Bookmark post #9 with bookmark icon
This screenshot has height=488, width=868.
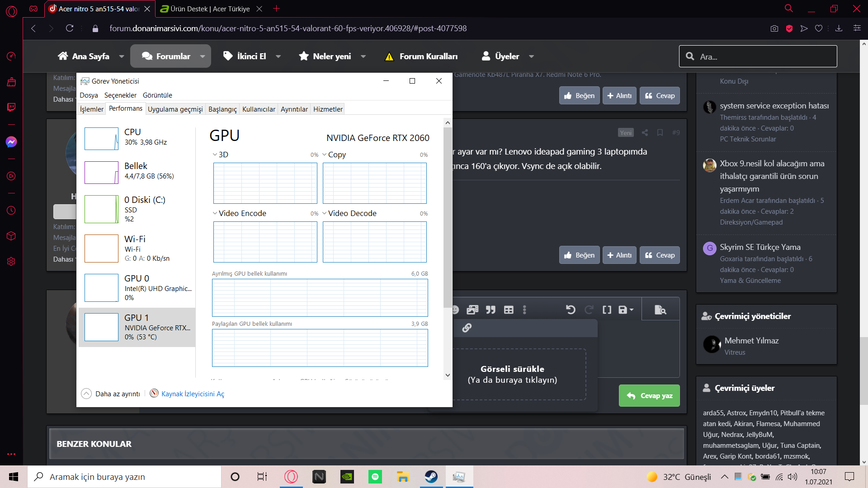pos(660,132)
